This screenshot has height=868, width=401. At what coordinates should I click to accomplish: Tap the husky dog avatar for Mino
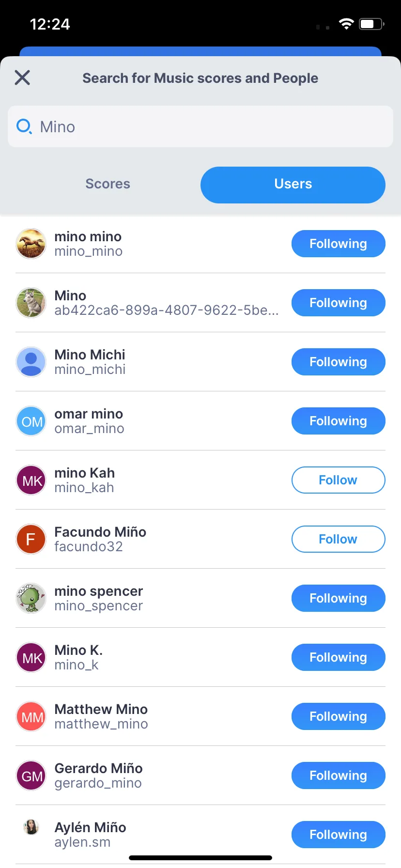pos(31,303)
